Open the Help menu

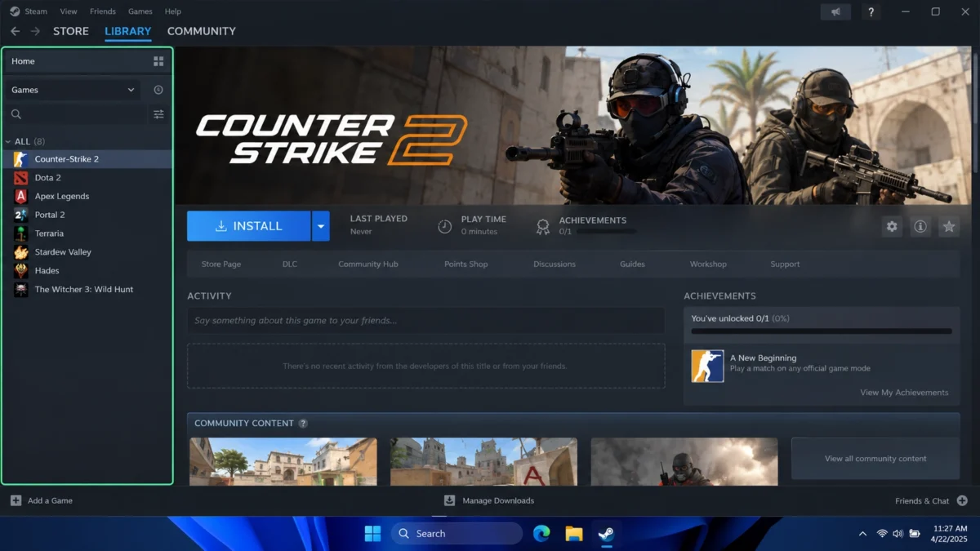172,11
